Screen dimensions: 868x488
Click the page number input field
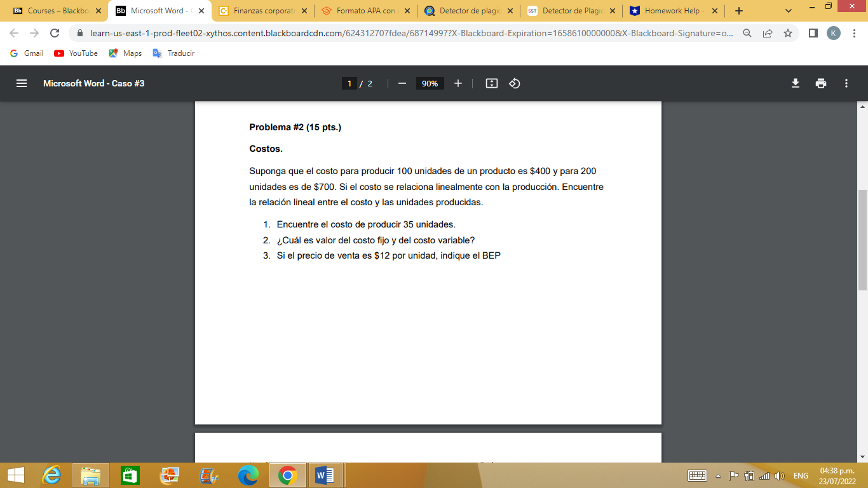click(348, 83)
